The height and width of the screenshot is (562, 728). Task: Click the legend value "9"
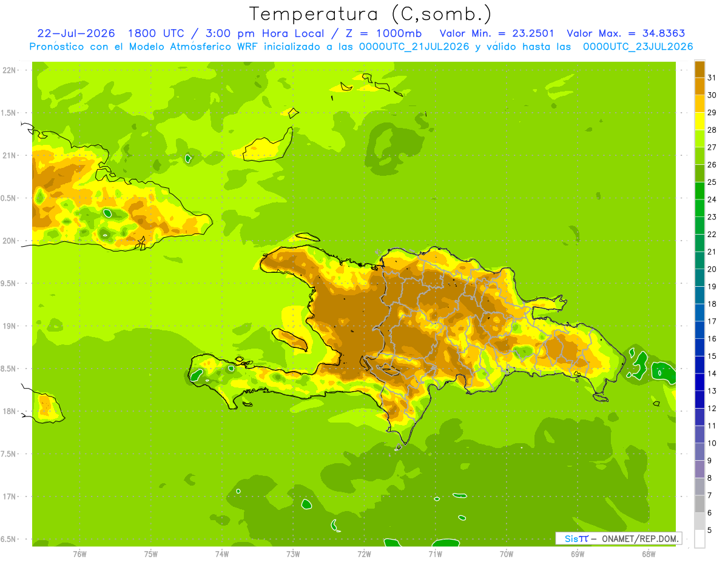point(710,461)
